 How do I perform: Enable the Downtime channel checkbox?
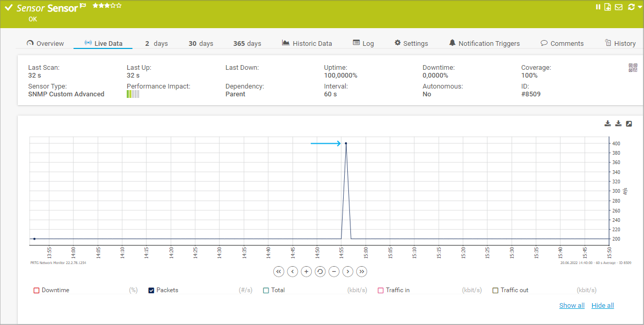pos(36,290)
